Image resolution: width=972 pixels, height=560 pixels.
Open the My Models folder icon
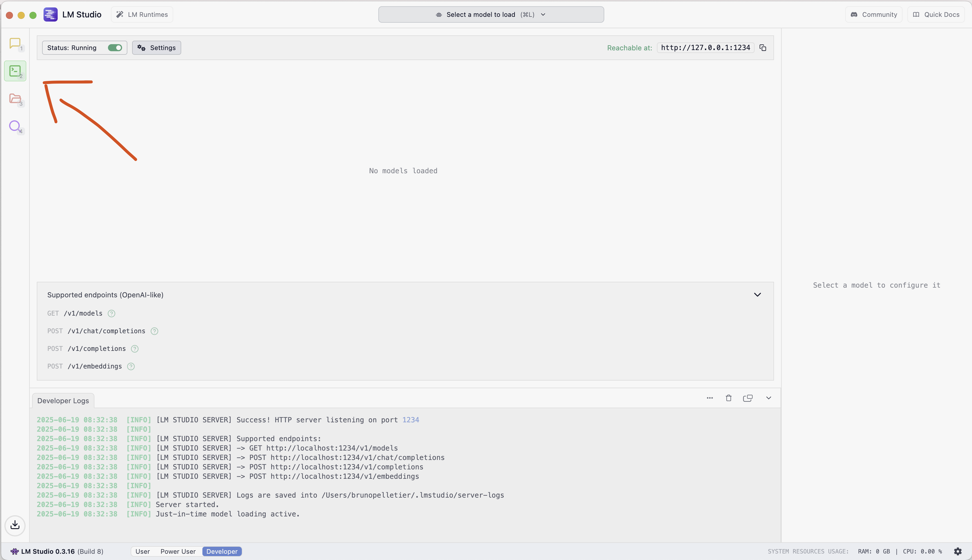[15, 99]
